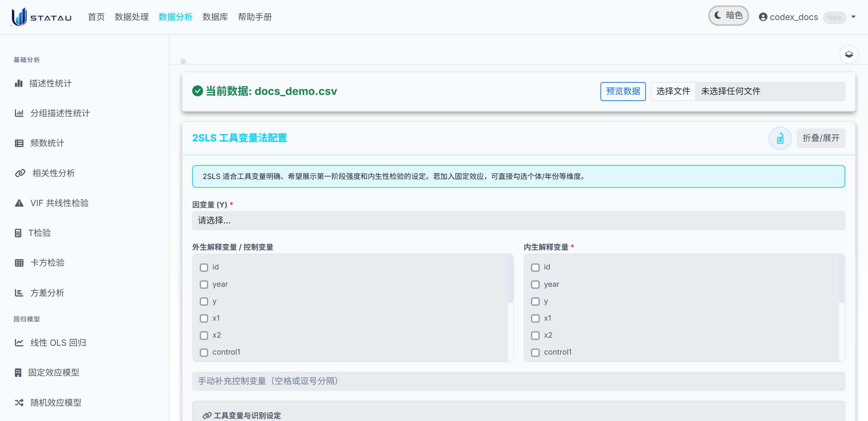Click link icon beside 工具变量与识别设定

point(207,416)
